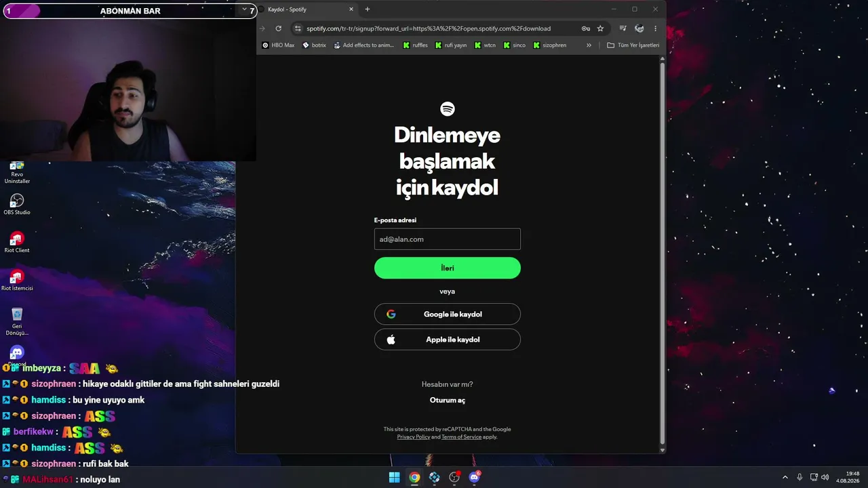Click the 'Hesabın var mı?' text
868x488 pixels.
pyautogui.click(x=448, y=384)
